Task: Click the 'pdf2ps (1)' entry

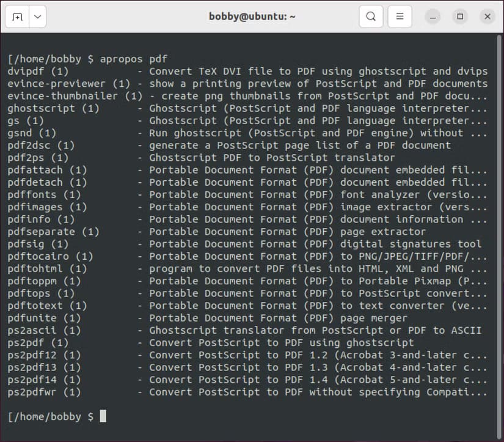Action: coord(38,158)
